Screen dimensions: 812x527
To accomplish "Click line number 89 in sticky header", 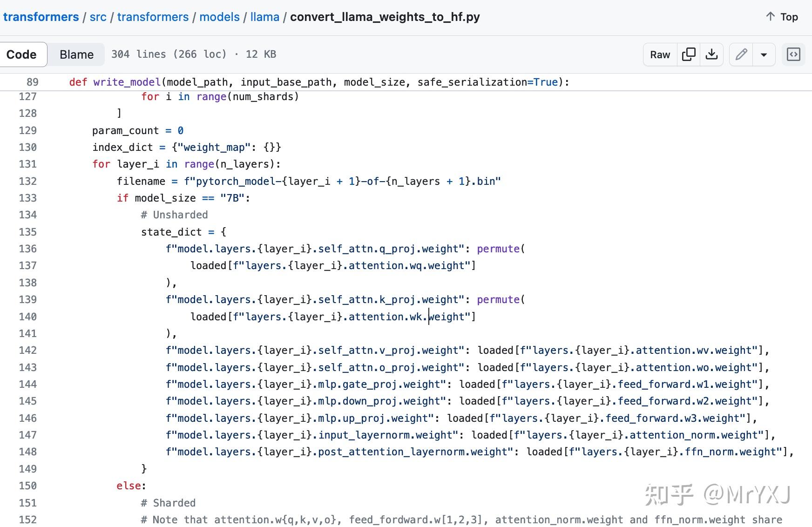I will click(32, 82).
